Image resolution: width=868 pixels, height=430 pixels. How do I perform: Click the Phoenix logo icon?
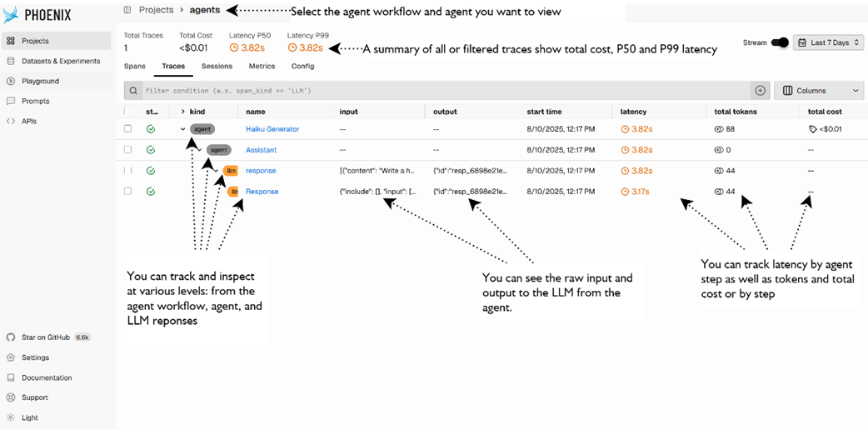coord(11,14)
